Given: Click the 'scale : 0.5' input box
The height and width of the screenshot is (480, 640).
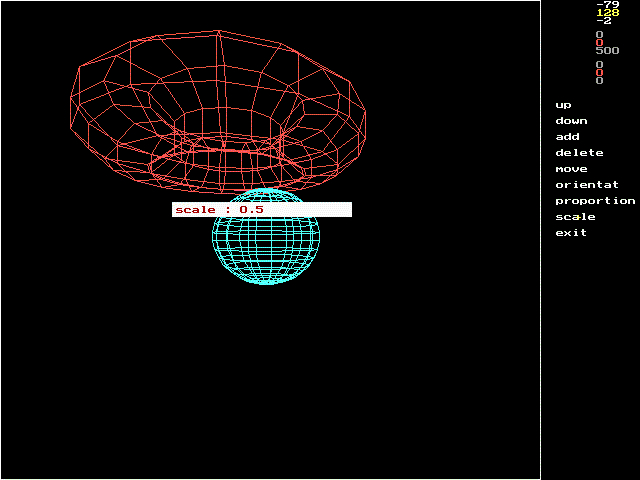Looking at the screenshot, I should tap(262, 209).
